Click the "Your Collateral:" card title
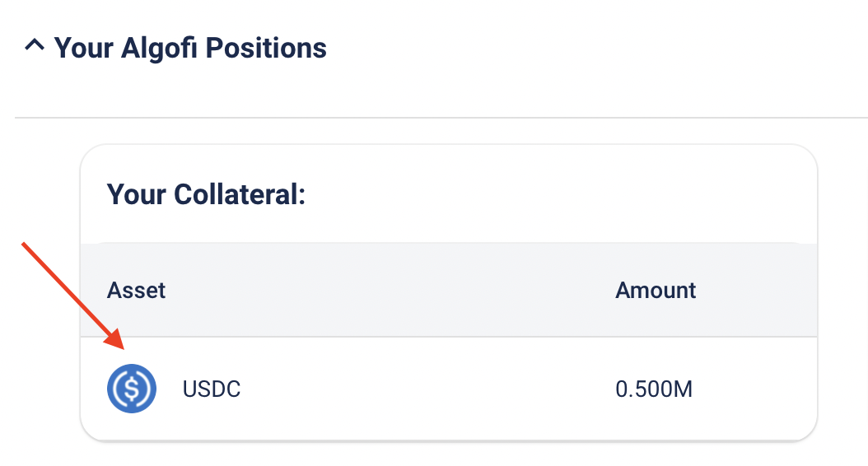 pyautogui.click(x=206, y=195)
